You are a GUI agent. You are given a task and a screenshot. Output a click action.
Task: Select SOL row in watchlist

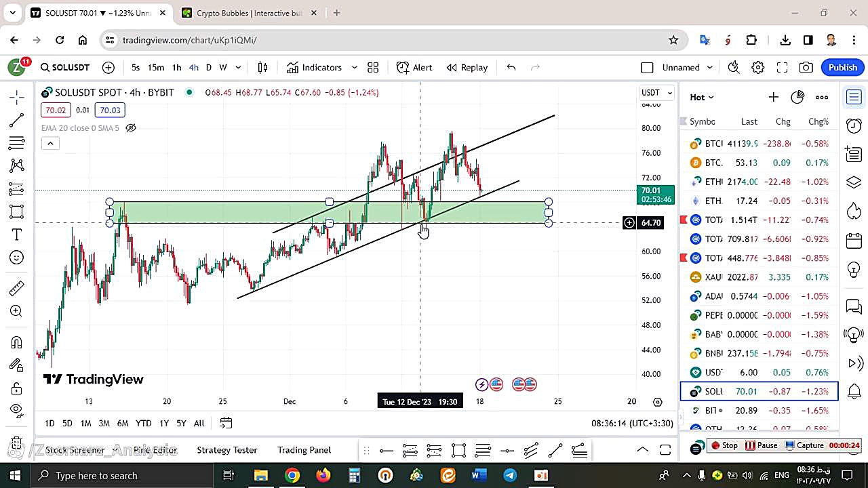[759, 391]
